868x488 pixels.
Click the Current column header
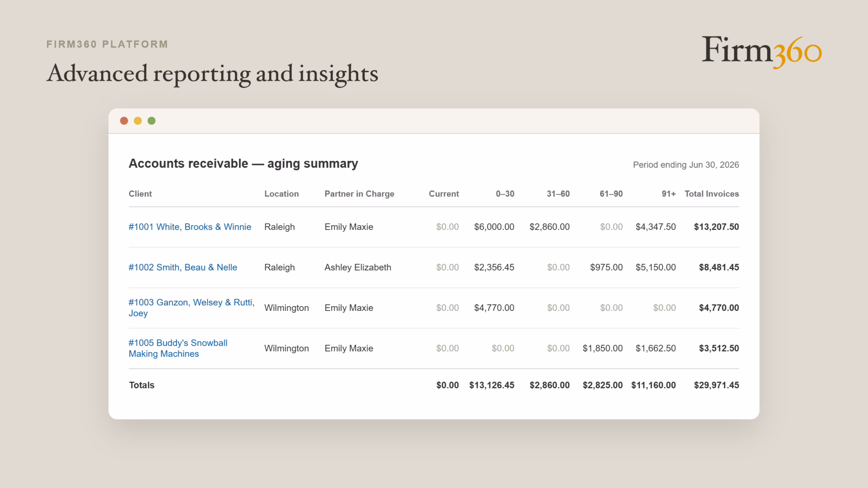tap(444, 194)
